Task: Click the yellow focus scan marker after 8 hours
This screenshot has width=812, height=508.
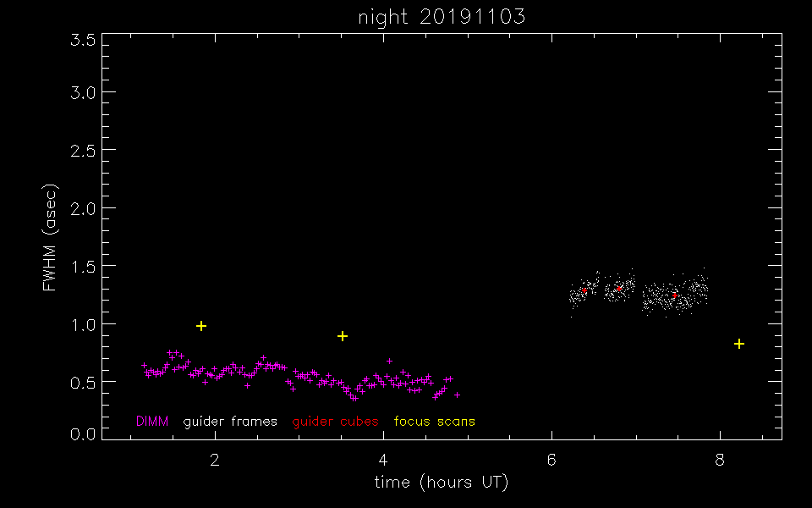Action: 739,344
